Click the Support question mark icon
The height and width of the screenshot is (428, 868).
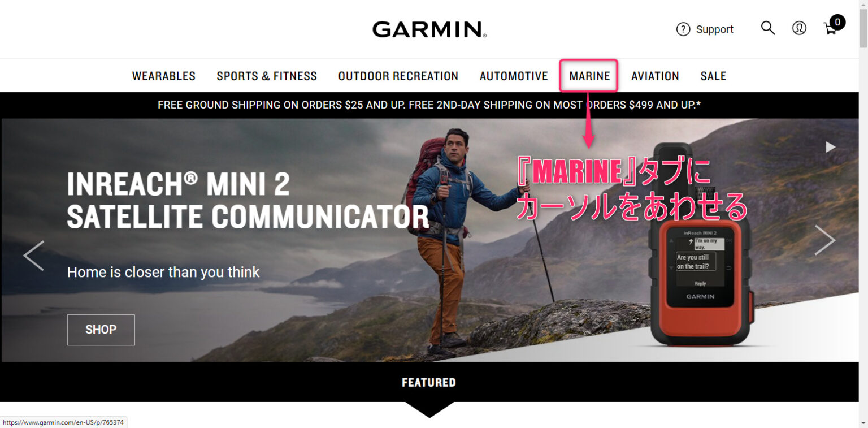click(x=683, y=29)
